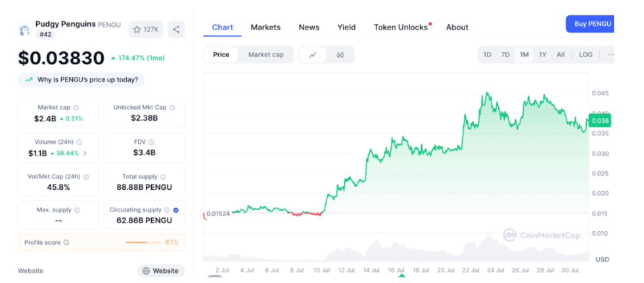
Task: Click the 0.038 current price label
Action: click(599, 121)
